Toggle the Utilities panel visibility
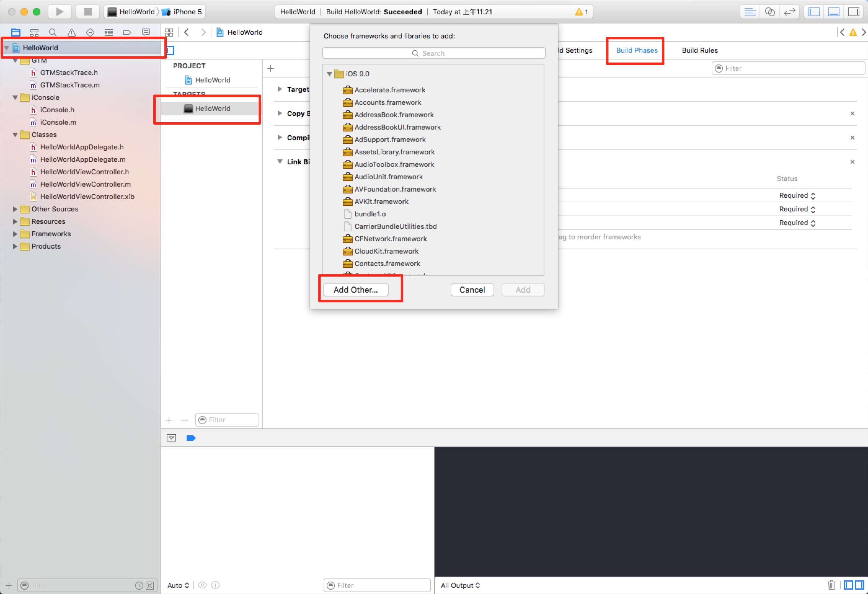Screen dimensions: 868x594 (x=853, y=12)
